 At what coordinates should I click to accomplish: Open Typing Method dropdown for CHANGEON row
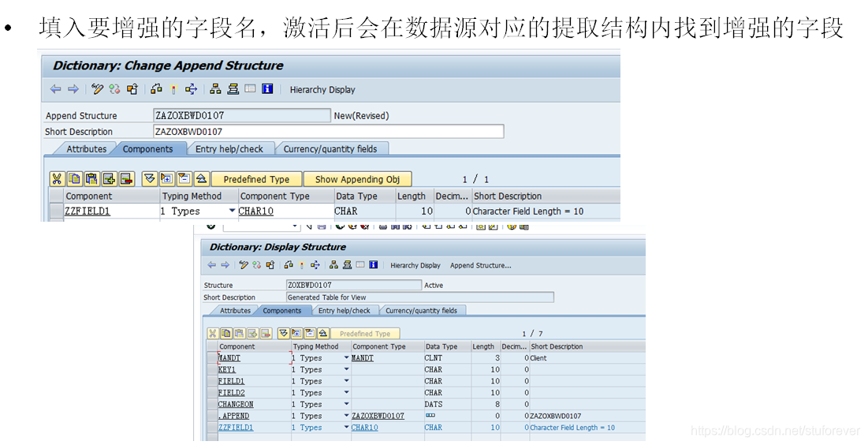click(x=347, y=404)
